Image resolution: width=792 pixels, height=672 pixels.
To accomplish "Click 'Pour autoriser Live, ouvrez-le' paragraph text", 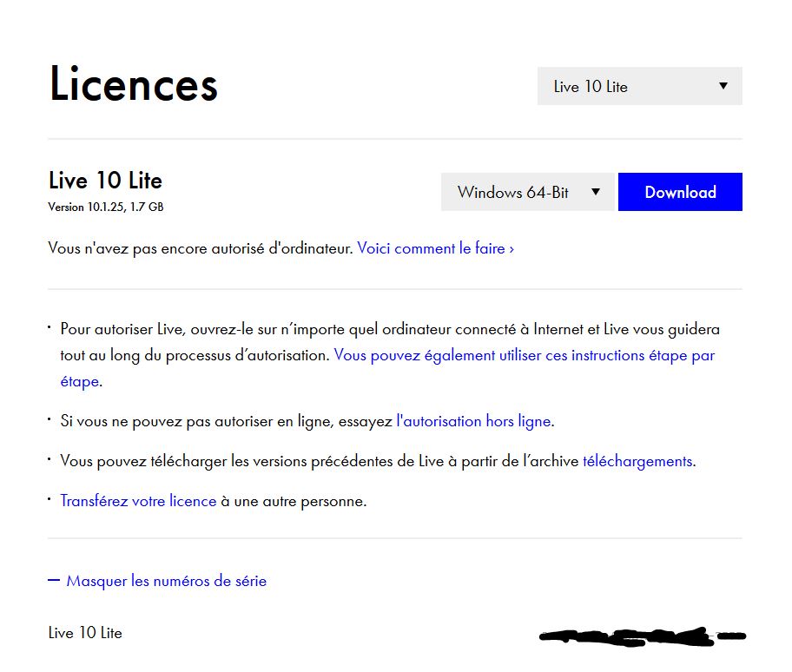I will pyautogui.click(x=390, y=355).
